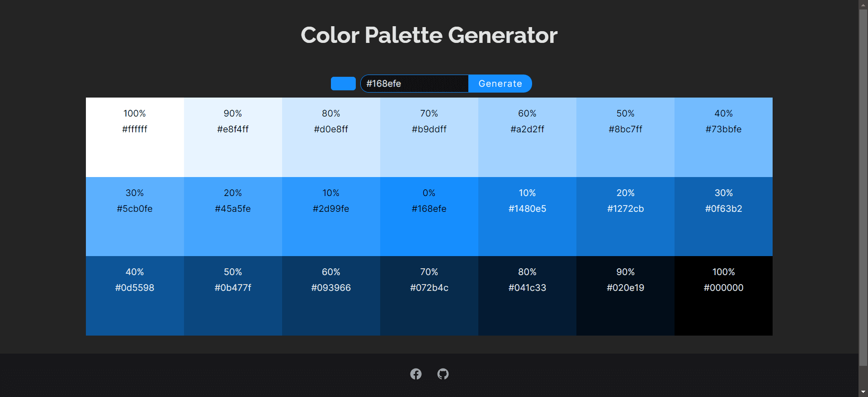Click the #0f63b2 30% shade swatch

(x=723, y=216)
